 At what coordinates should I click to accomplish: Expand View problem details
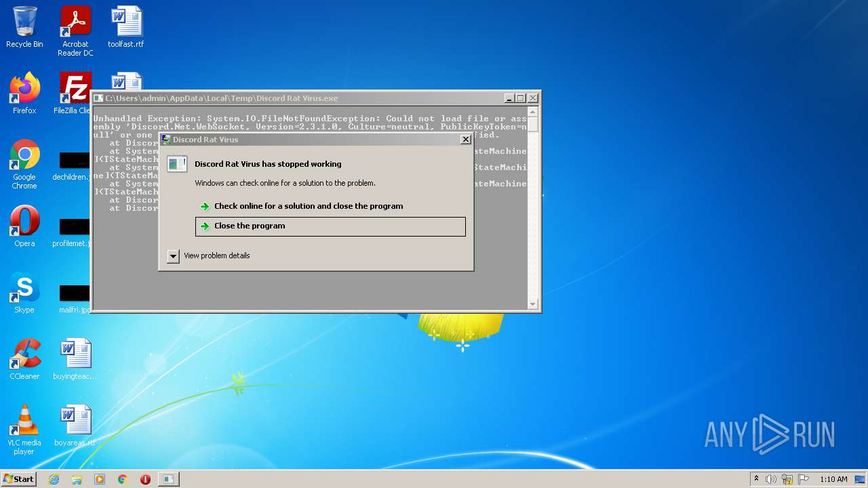209,256
